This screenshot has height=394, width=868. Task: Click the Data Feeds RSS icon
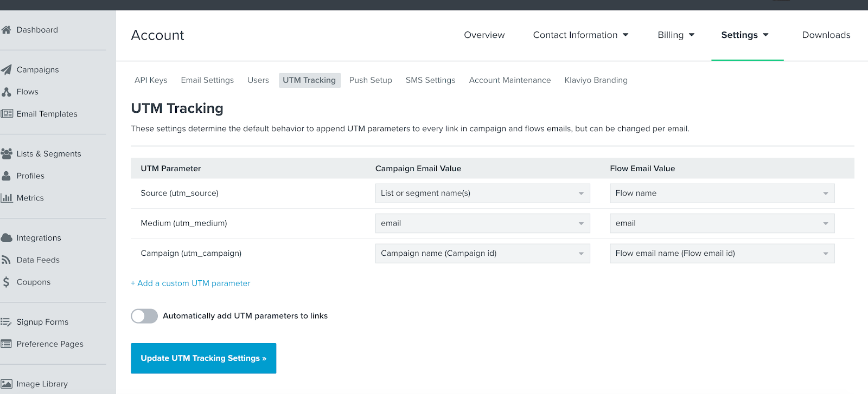pos(6,260)
